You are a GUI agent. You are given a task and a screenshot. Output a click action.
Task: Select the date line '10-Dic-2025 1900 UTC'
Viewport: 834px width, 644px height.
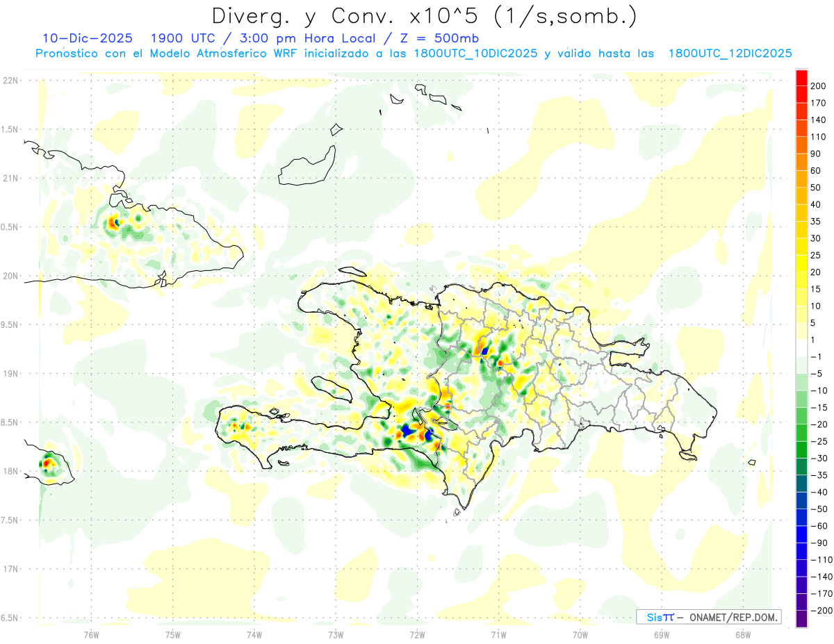tap(129, 38)
